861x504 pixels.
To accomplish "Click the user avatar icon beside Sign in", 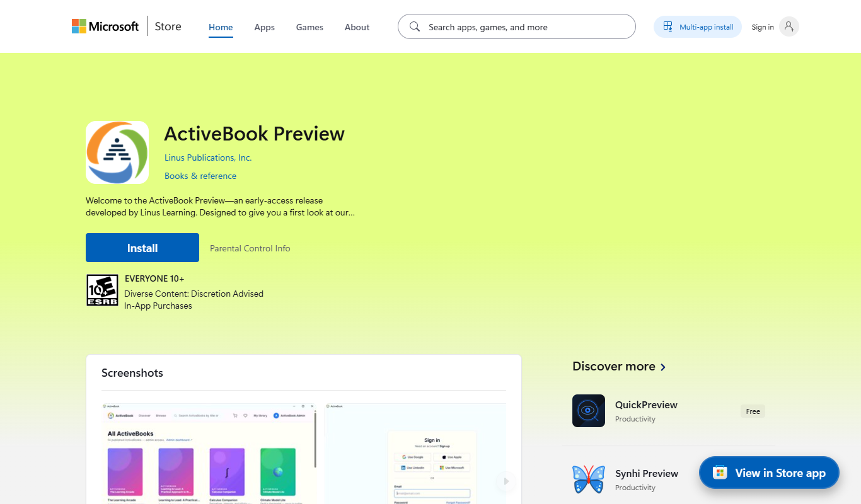I will click(789, 26).
